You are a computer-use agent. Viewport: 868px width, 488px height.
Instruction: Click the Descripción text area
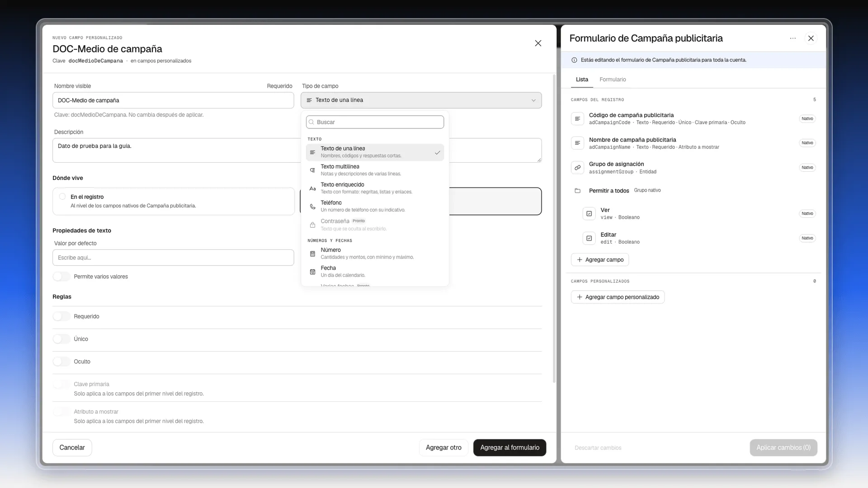[x=176, y=150]
